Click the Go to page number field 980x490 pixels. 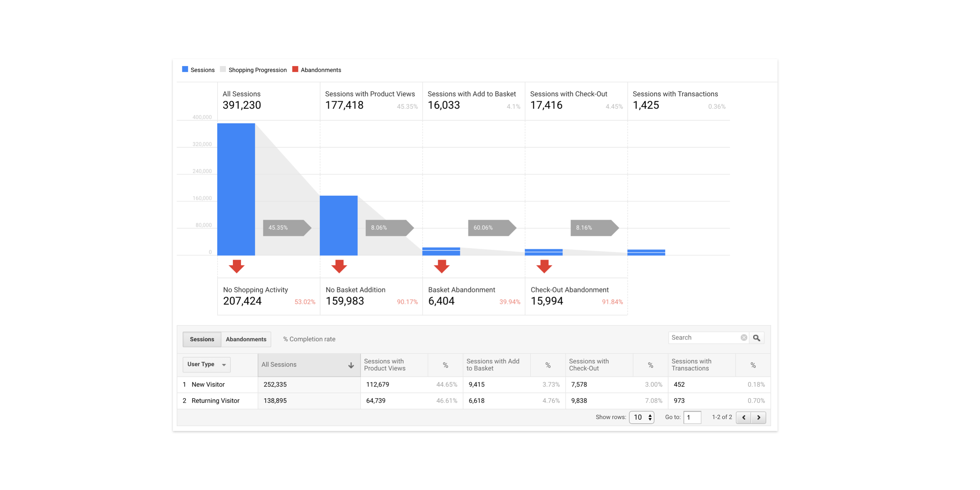[692, 417]
